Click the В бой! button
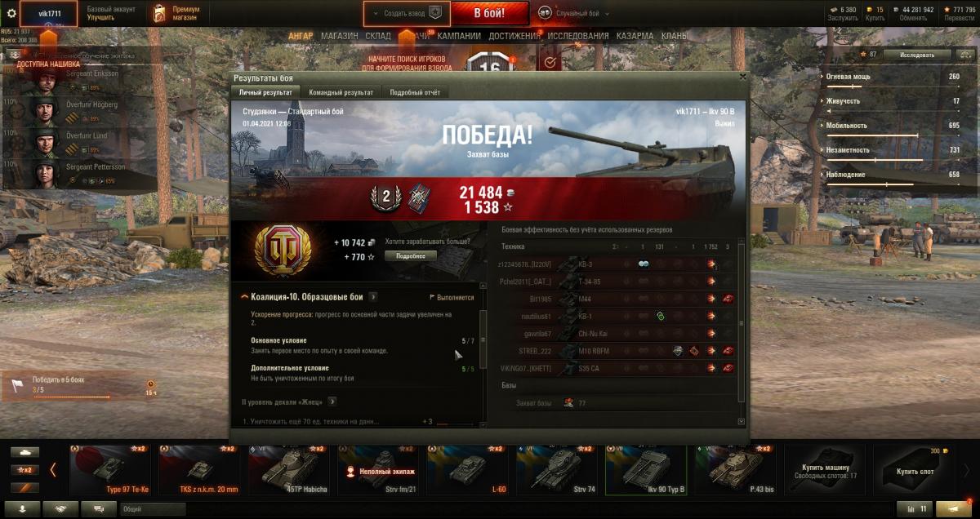 point(490,13)
